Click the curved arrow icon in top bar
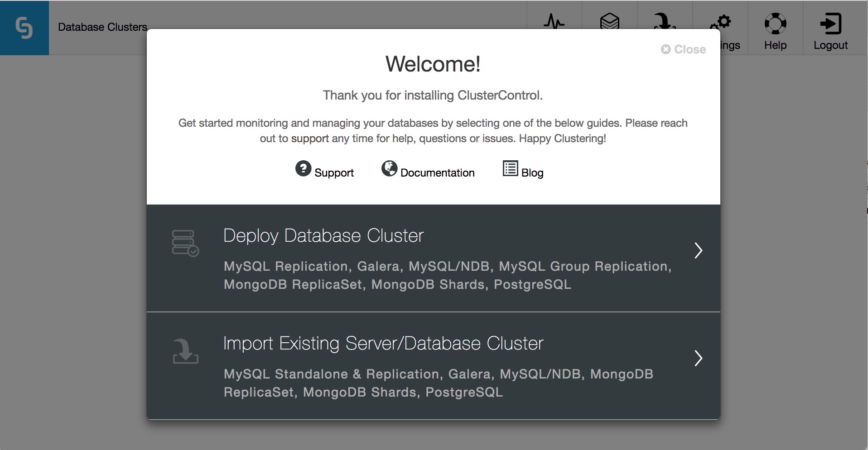 click(x=664, y=21)
